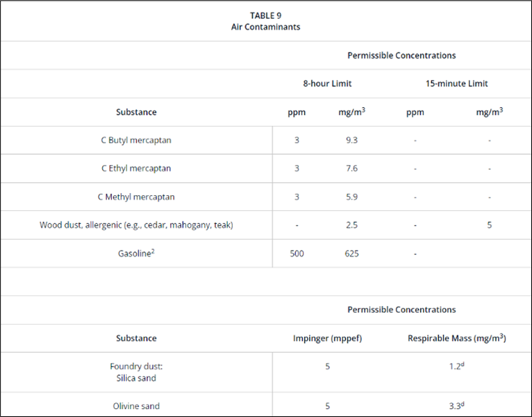Click the 8-hour Limit column heading
532x417 pixels.
point(327,84)
